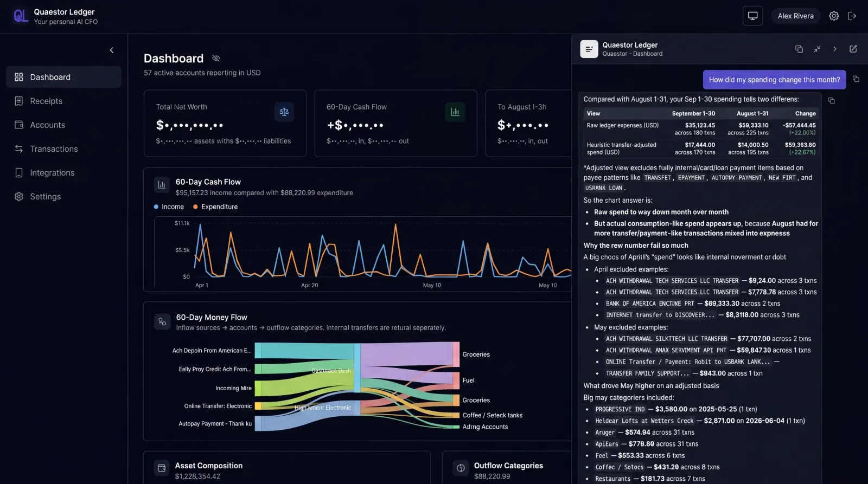Image resolution: width=868 pixels, height=484 pixels.
Task: Expand chat panel using right chevron
Action: pyautogui.click(x=835, y=49)
